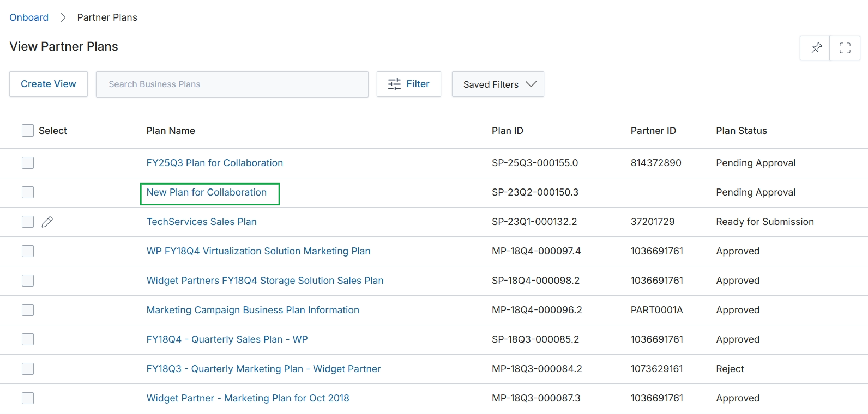Click plan ID SP-25Q3-000155.0
The height and width of the screenshot is (414, 868).
click(535, 163)
